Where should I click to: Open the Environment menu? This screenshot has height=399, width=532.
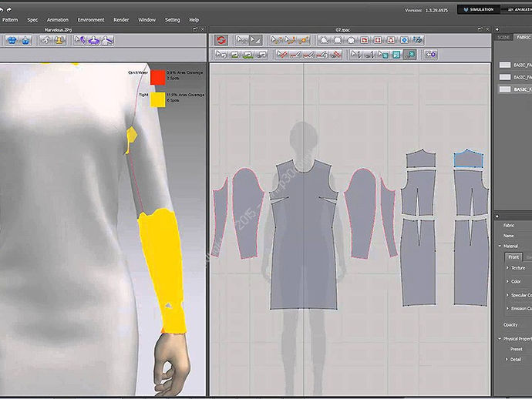[91, 20]
